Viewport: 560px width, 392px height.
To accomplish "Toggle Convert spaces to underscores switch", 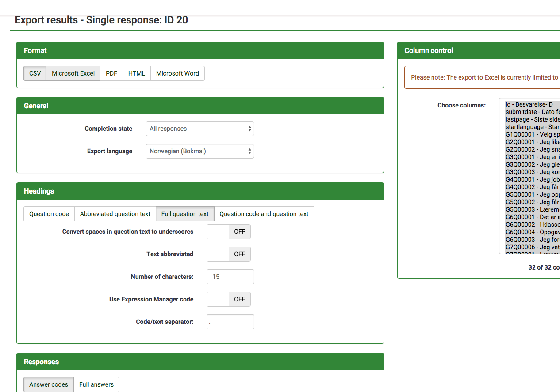I will (x=228, y=232).
